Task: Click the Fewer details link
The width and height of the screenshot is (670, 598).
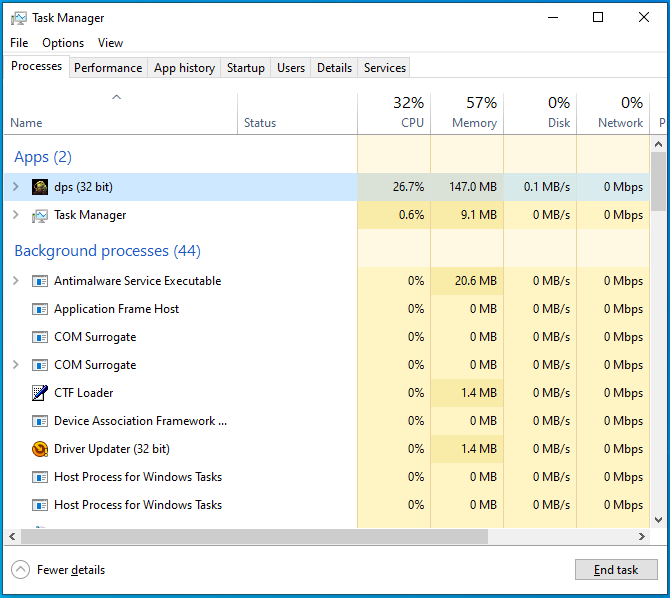Action: pyautogui.click(x=70, y=570)
